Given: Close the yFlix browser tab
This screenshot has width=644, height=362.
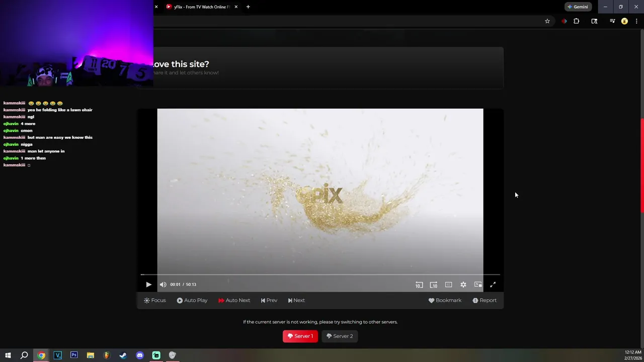Looking at the screenshot, I should point(236,7).
